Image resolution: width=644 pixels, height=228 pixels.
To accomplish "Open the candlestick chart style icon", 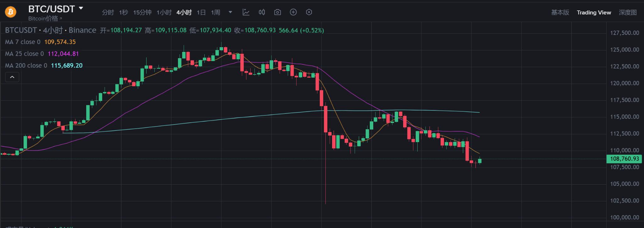I will [x=262, y=12].
